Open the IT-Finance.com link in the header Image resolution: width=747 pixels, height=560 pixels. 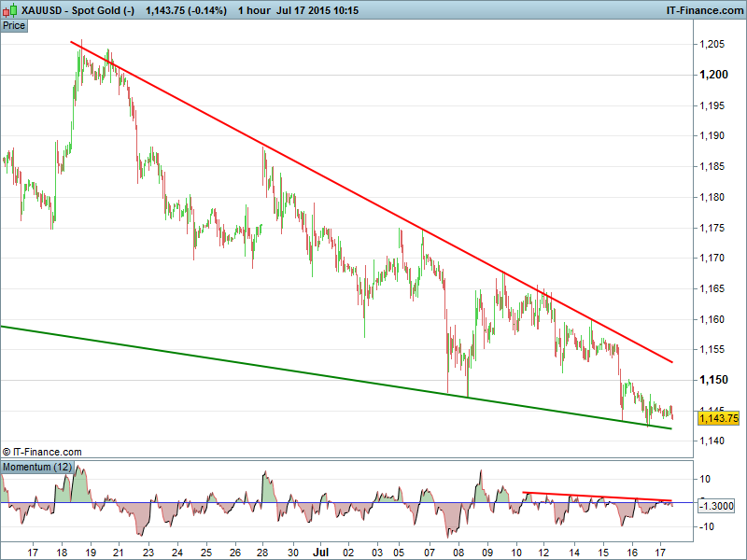[x=702, y=9]
